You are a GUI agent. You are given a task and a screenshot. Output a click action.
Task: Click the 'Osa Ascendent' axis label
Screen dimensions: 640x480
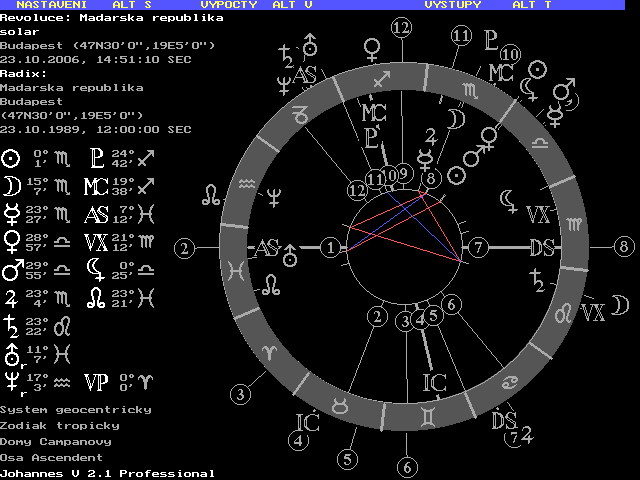pos(52,457)
